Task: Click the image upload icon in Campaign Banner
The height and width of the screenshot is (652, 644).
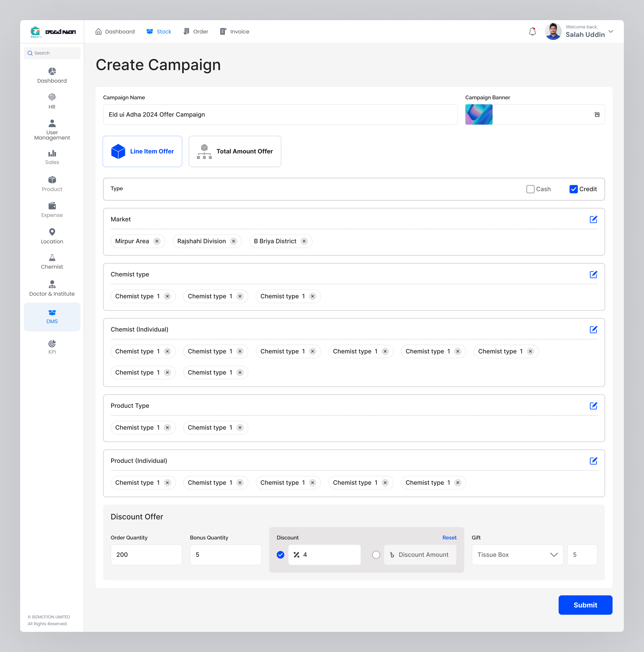Action: pos(597,115)
